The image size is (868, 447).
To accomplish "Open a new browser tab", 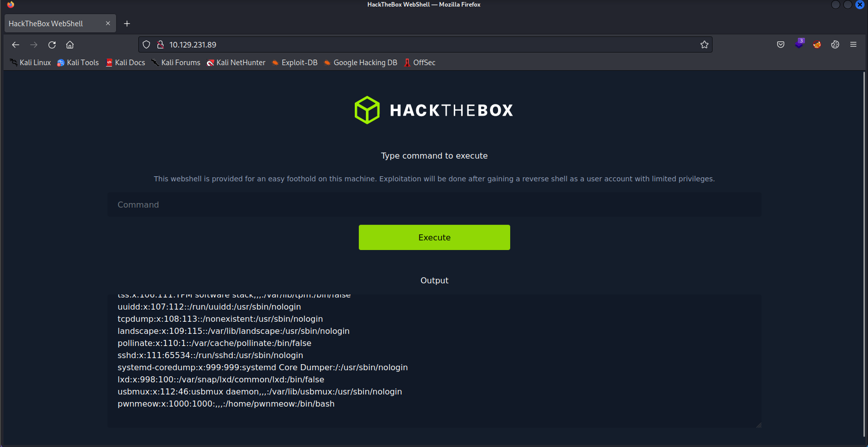I will (127, 23).
